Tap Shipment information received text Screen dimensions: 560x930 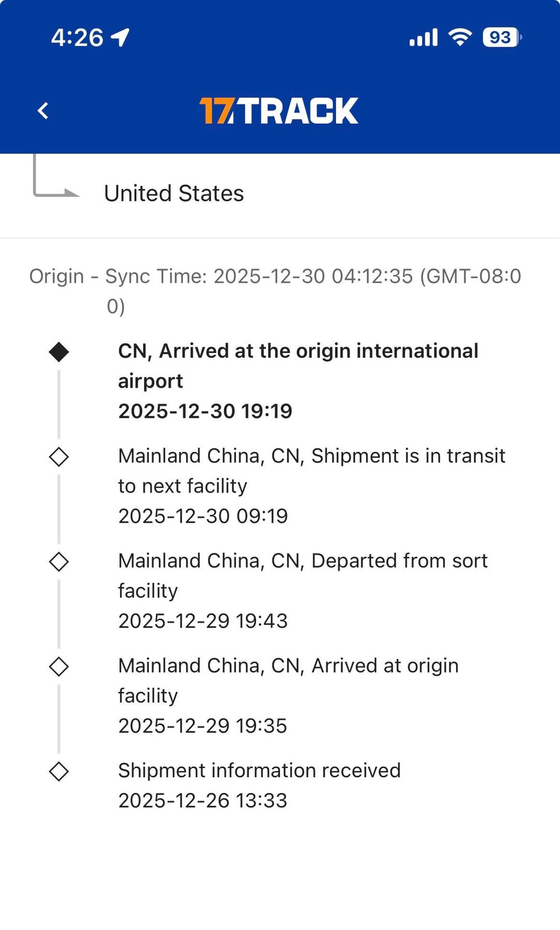pyautogui.click(x=259, y=771)
